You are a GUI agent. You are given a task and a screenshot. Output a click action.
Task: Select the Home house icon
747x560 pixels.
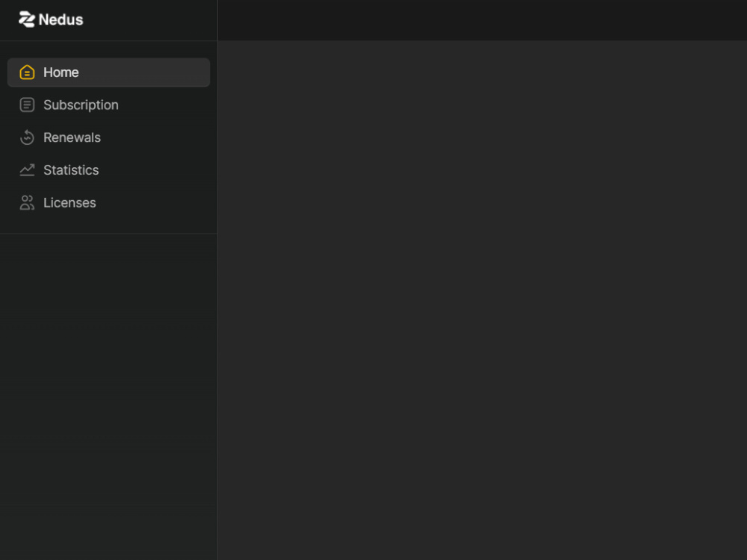(x=27, y=72)
